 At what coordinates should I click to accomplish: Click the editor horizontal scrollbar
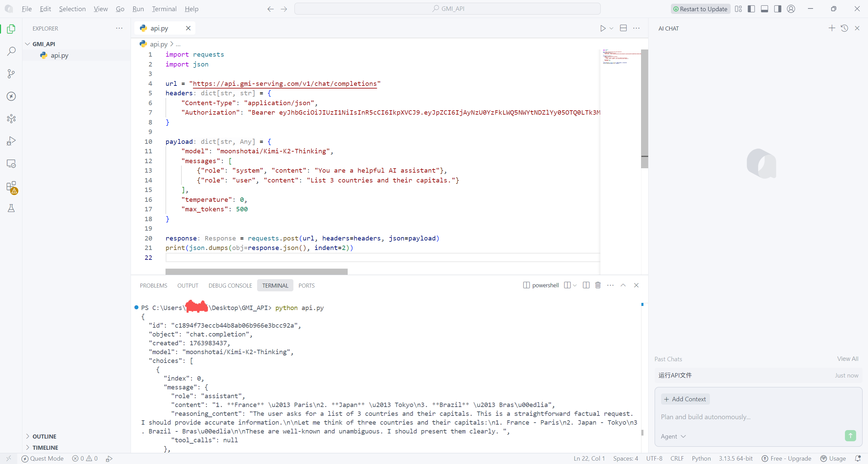point(256,272)
